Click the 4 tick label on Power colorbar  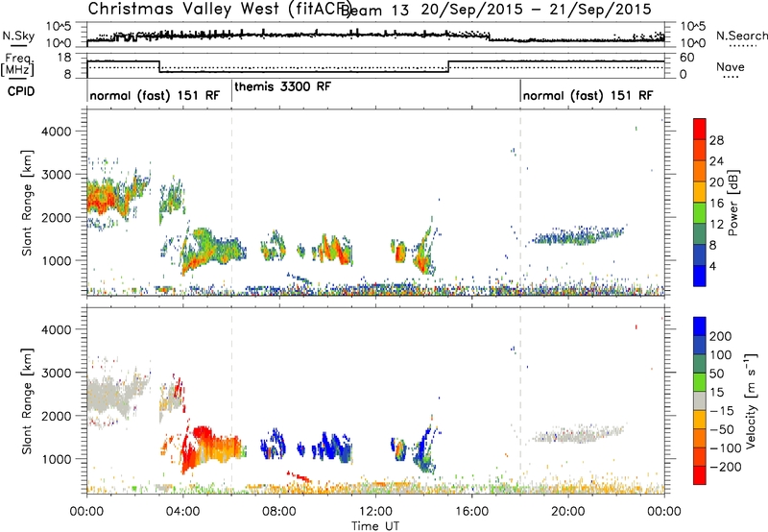712,267
